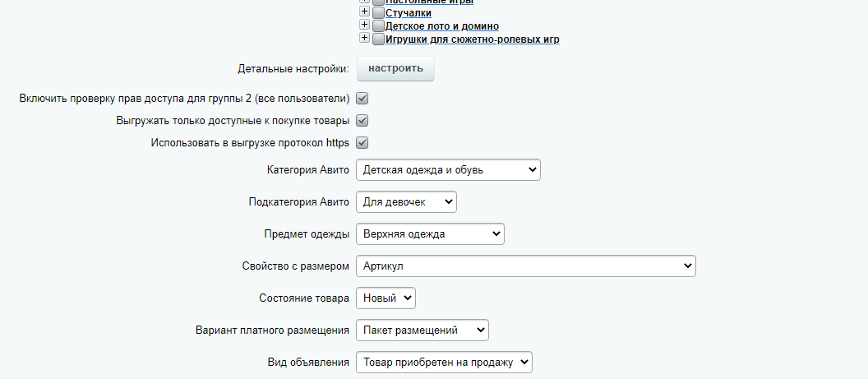Image resolution: width=868 pixels, height=379 pixels.
Task: Toggle access rights check for group 2
Action: click(362, 99)
